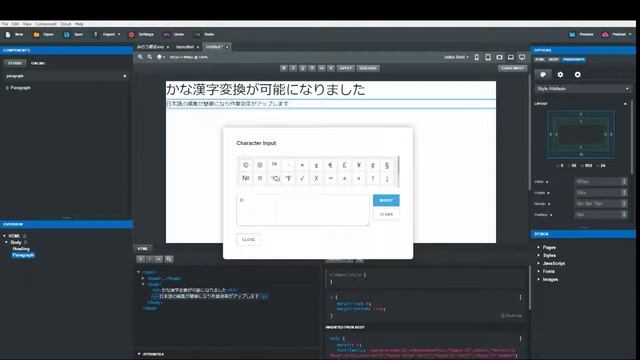Image resolution: width=640 pixels, height=360 pixels.
Task: Click the Clear button in dialog
Action: coord(386,214)
